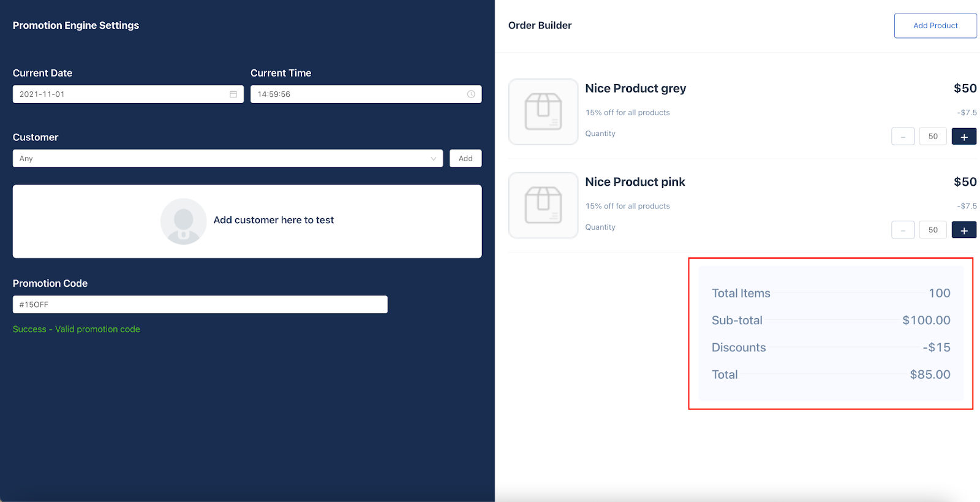Click the Promotion Engine Settings heading
980x502 pixels.
point(76,26)
